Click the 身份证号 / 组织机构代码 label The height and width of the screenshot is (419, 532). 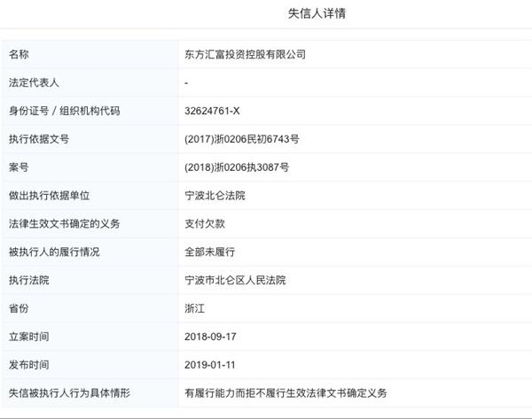coord(64,111)
